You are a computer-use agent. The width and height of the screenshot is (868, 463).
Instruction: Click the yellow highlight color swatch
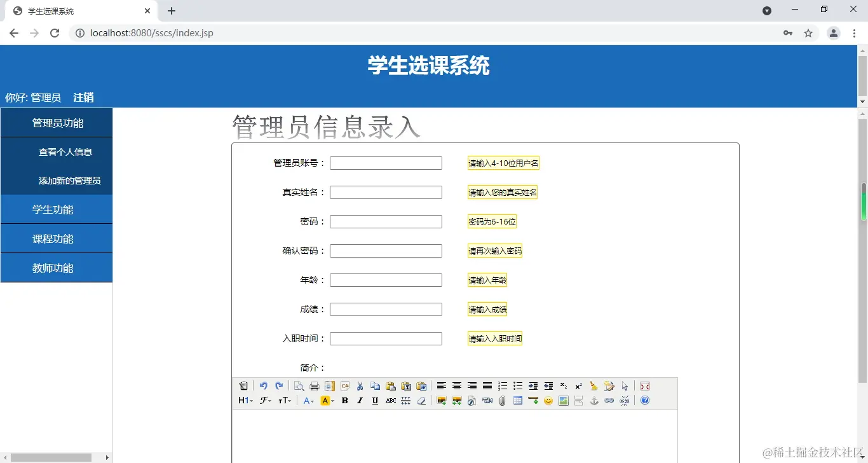click(326, 401)
